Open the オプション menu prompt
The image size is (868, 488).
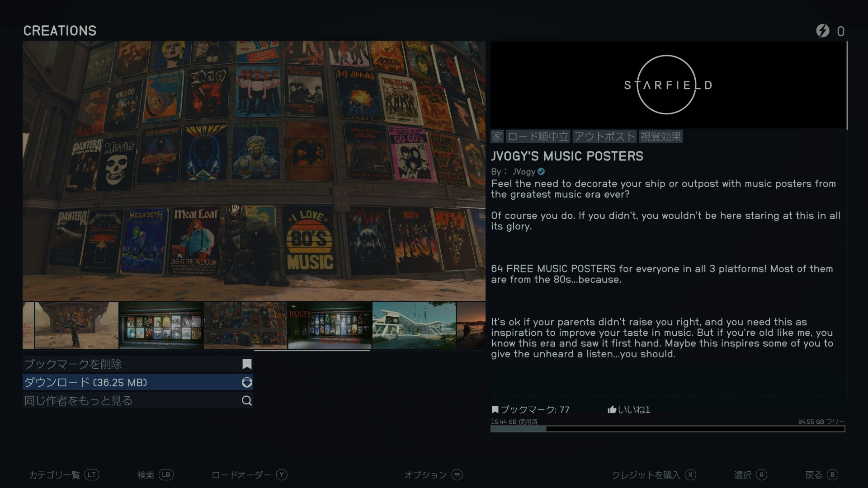point(457,475)
